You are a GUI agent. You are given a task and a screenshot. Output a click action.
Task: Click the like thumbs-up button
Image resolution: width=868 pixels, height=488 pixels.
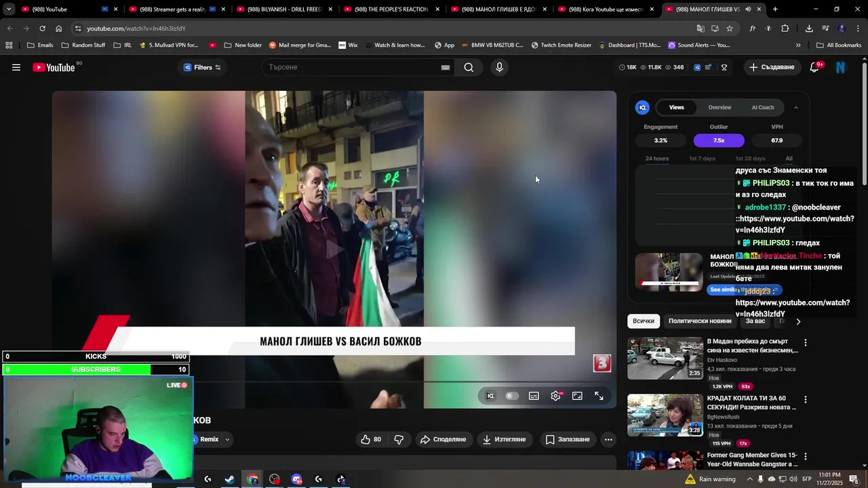(372, 439)
